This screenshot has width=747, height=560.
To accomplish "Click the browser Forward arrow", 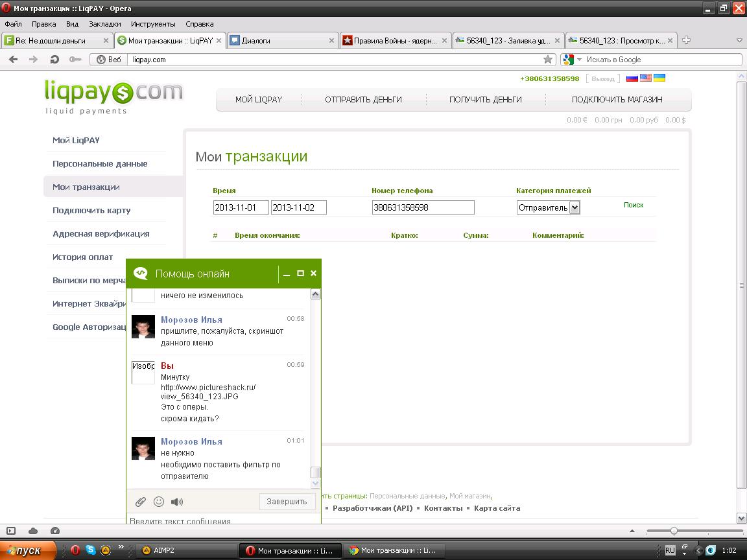I will pyautogui.click(x=33, y=60).
